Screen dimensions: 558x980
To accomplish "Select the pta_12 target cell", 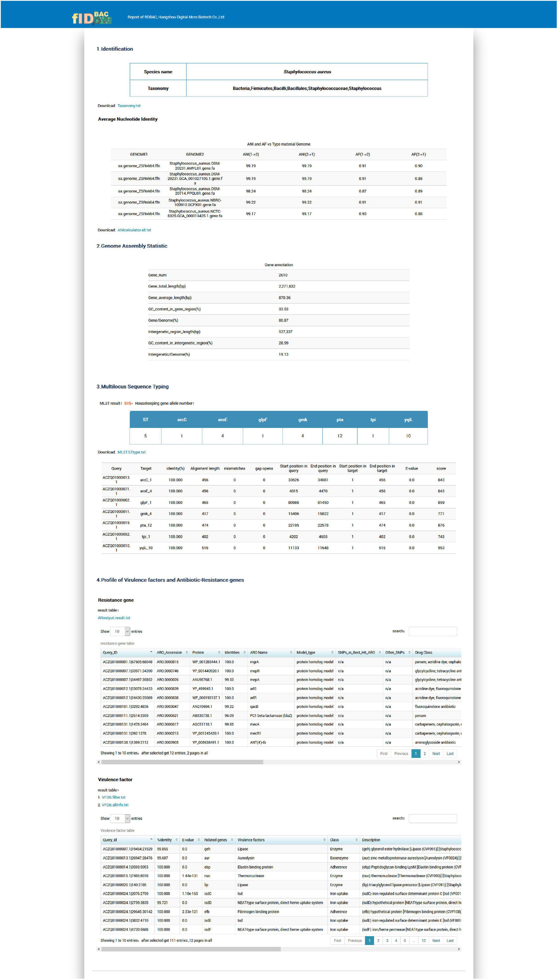I will (146, 525).
